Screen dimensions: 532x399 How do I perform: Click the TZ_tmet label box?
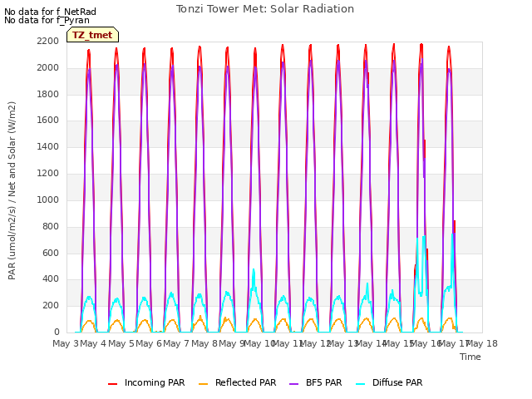tap(92, 35)
